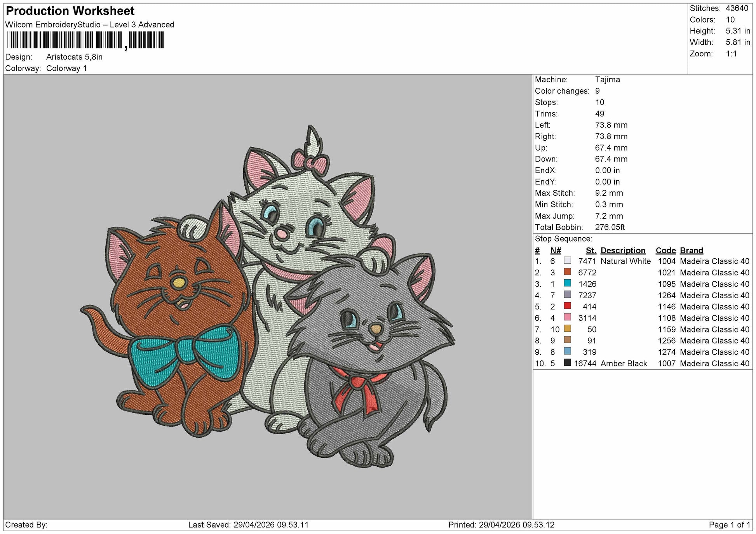Viewport: 756px width, 534px height.
Task: Click the "N#" column header
Action: (x=556, y=250)
